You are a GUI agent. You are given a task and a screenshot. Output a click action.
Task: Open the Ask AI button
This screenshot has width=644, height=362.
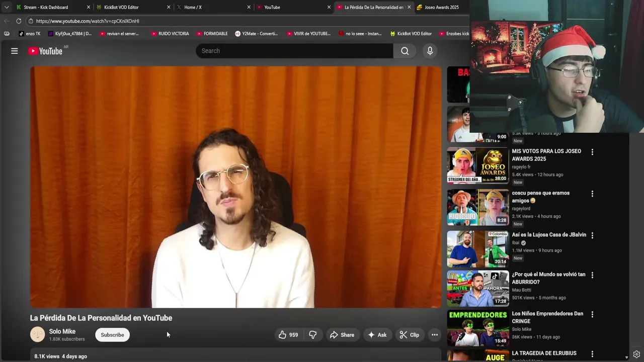pos(377,335)
